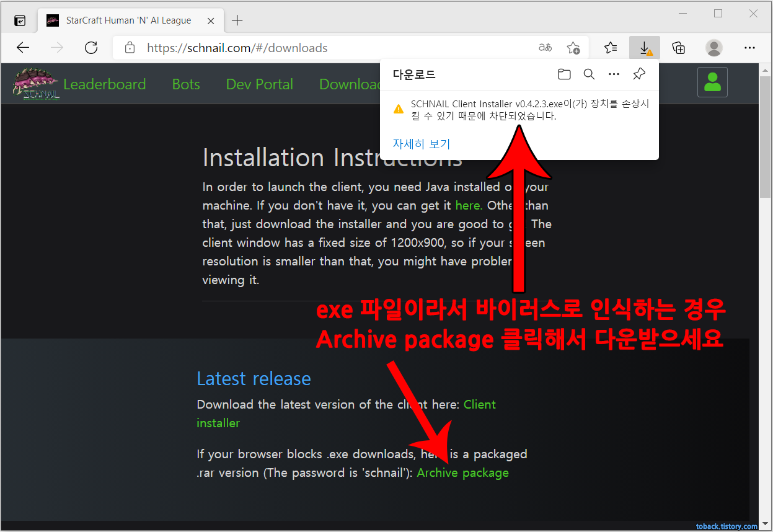Click the padlock site info icon
This screenshot has width=773, height=532.
(x=130, y=48)
